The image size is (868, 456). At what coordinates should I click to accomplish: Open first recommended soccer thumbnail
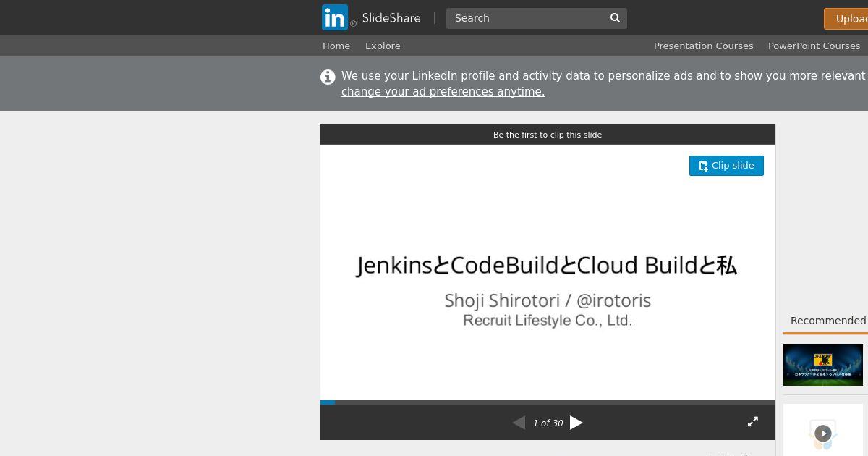click(x=823, y=364)
